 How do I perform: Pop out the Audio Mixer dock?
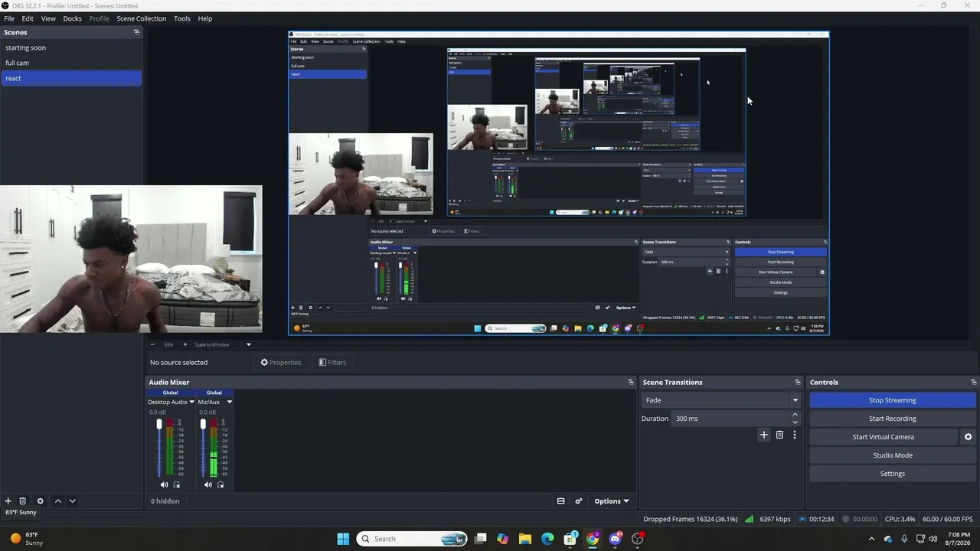point(631,382)
